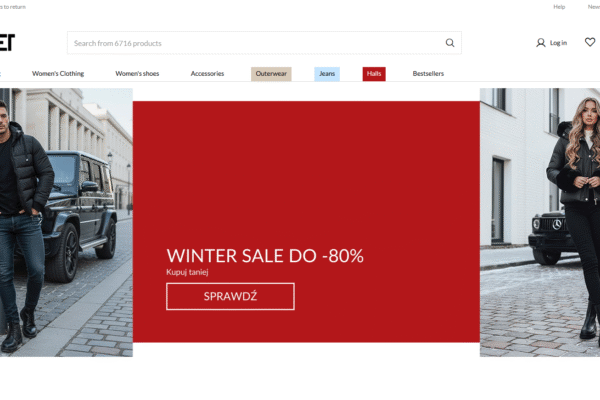Click the man with SUV photo
This screenshot has width=600, height=400.
click(x=66, y=222)
